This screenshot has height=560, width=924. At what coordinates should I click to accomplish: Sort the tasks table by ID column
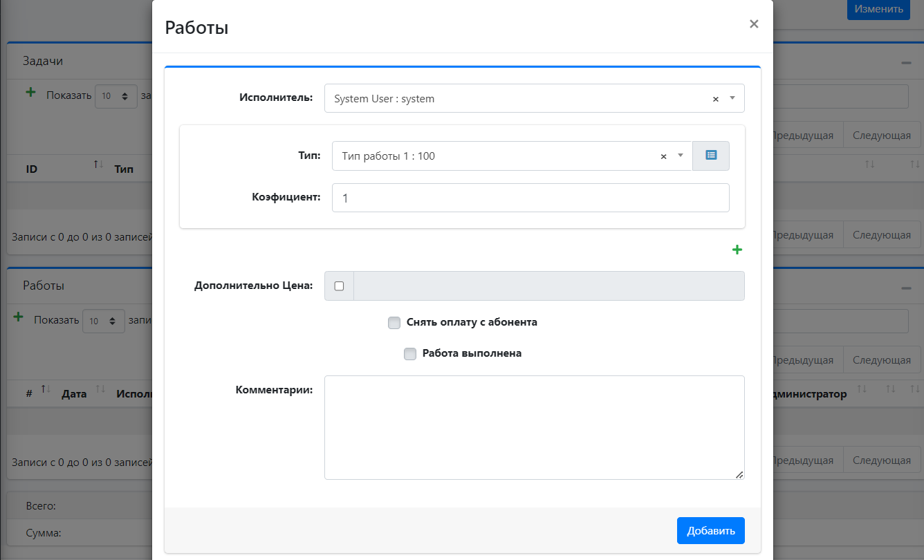point(32,169)
